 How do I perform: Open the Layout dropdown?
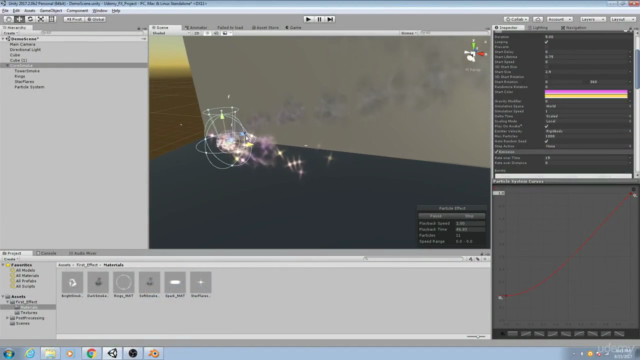[x=622, y=19]
